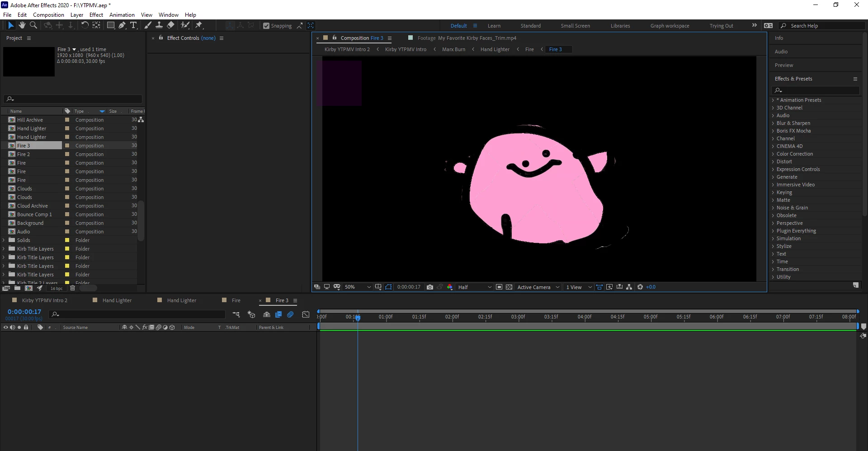Select the Selection arrow tool

pyautogui.click(x=11, y=25)
